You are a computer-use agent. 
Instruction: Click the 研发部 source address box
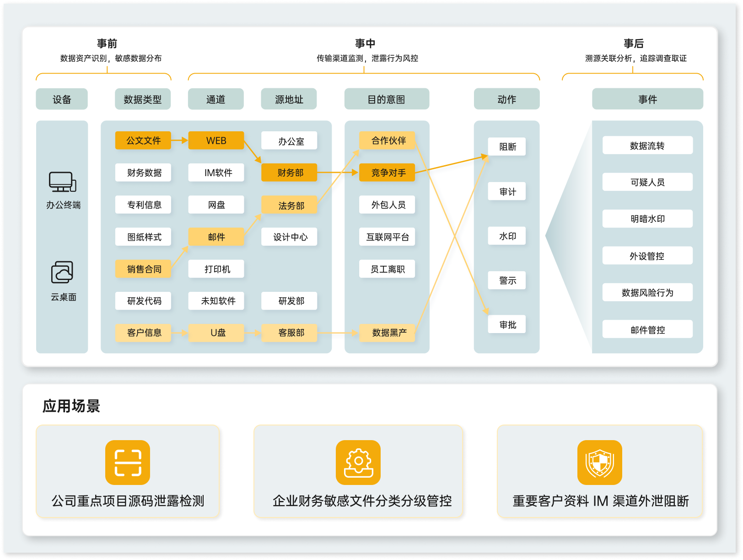click(289, 301)
